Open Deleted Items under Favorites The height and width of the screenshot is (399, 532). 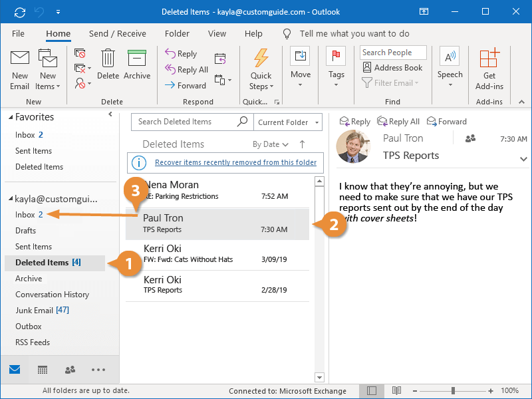(x=39, y=167)
